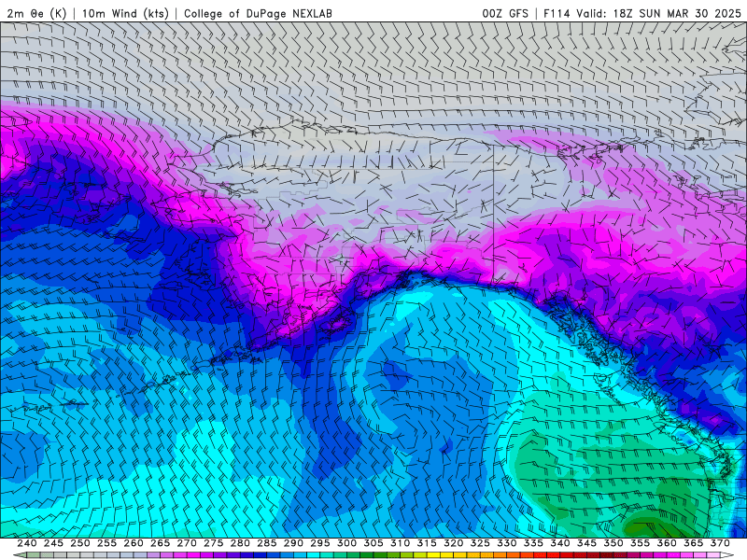Click the 285 value on the color scale
The height and width of the screenshot is (560, 747).
click(267, 543)
